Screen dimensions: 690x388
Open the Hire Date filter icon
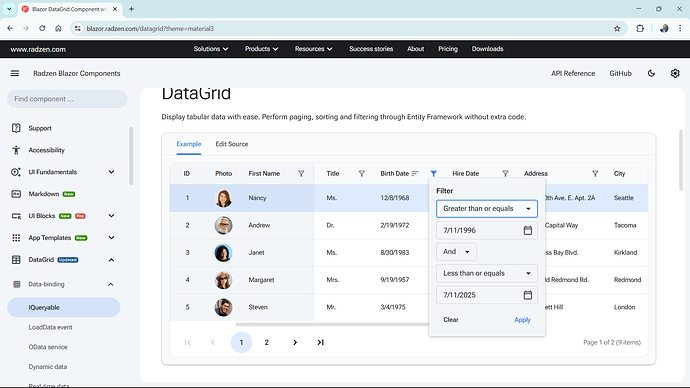pos(505,174)
